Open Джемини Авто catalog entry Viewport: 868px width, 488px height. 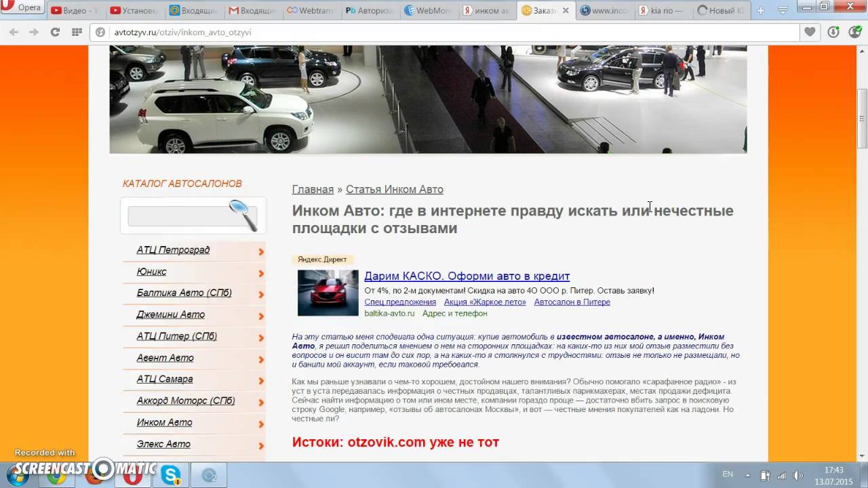click(170, 314)
